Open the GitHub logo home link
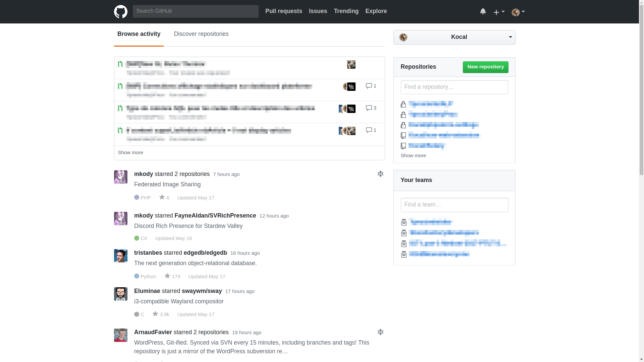Image resolution: width=644 pixels, height=362 pixels. point(121,12)
